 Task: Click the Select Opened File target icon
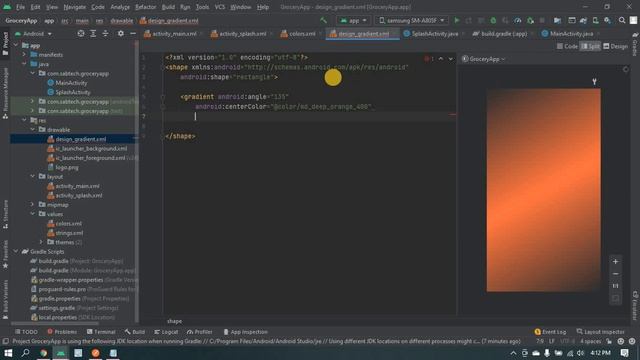click(x=81, y=33)
